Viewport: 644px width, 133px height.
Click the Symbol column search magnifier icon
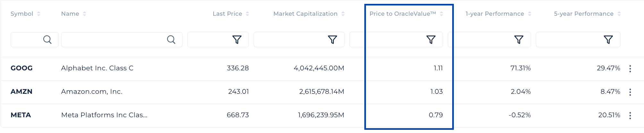47,40
